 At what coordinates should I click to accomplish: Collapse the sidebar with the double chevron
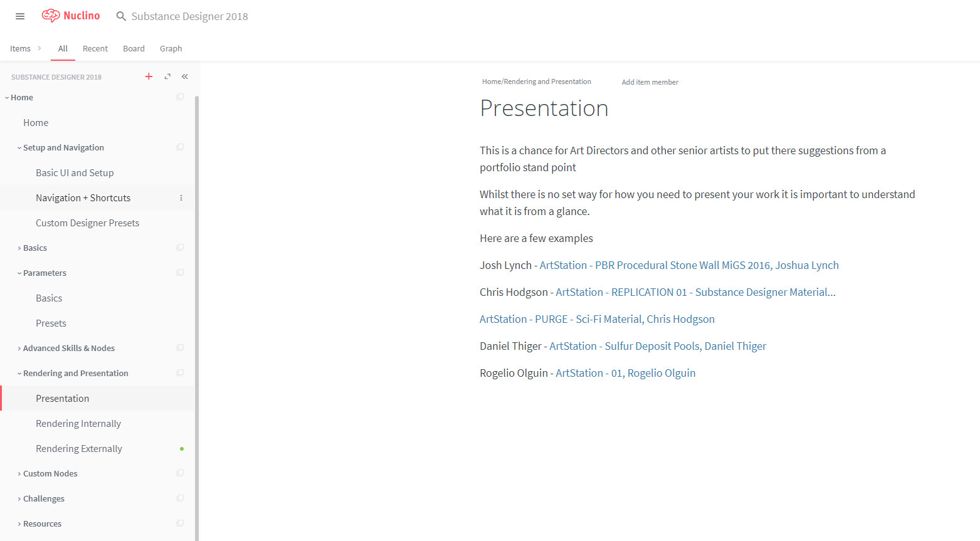[185, 76]
